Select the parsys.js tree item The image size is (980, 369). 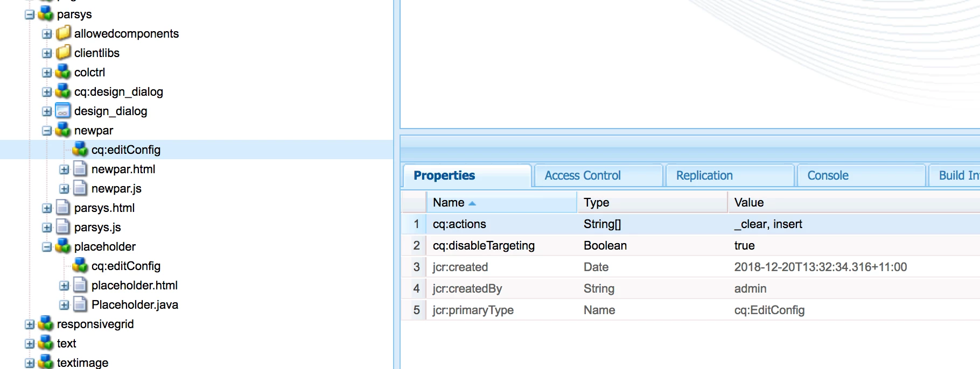pos(97,227)
